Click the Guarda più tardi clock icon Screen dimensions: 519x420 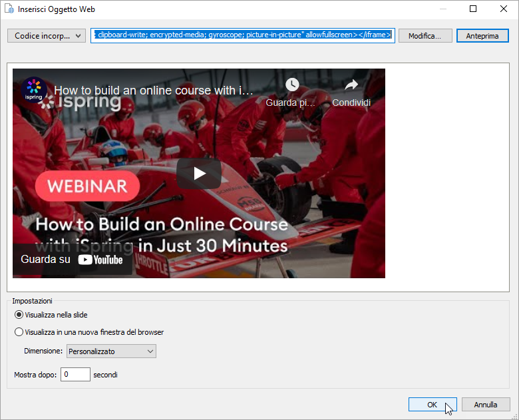point(292,85)
